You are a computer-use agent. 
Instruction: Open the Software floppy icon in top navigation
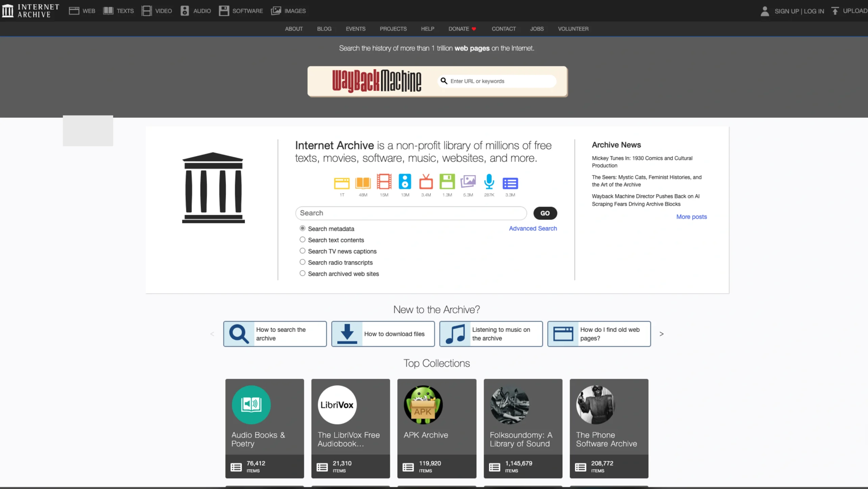coord(224,11)
